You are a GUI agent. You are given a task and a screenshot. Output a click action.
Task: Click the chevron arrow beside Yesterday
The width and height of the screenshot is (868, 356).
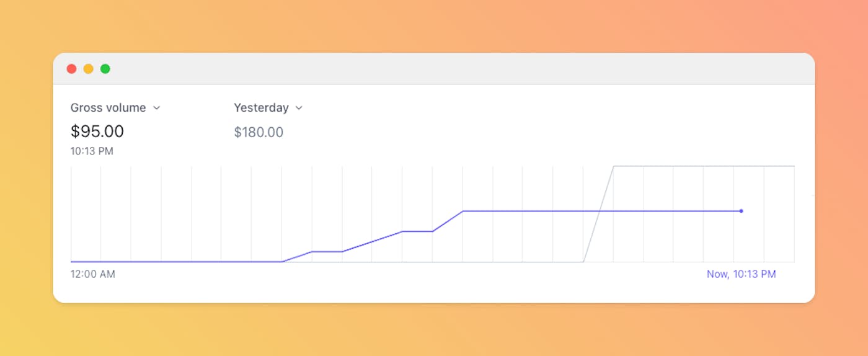[x=299, y=108]
